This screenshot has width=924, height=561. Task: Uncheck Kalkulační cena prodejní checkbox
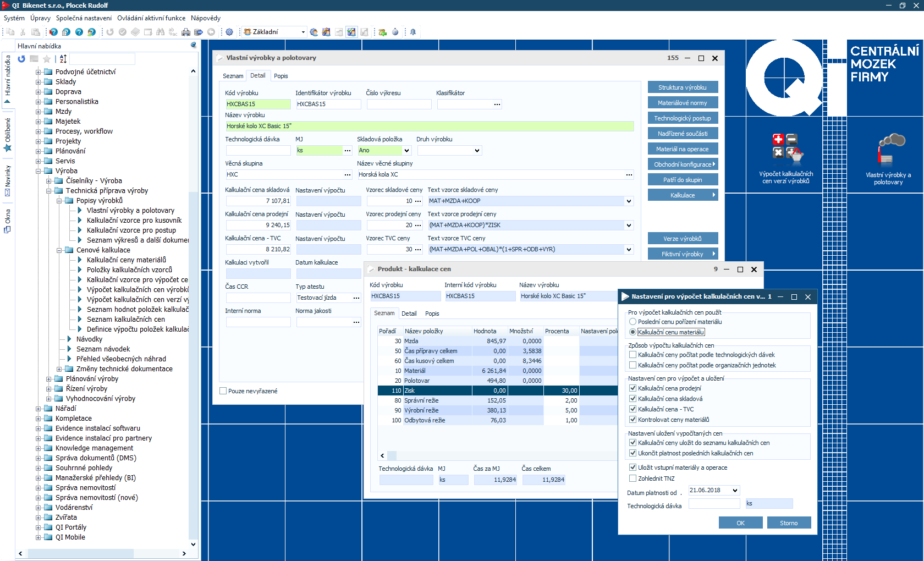click(x=632, y=388)
